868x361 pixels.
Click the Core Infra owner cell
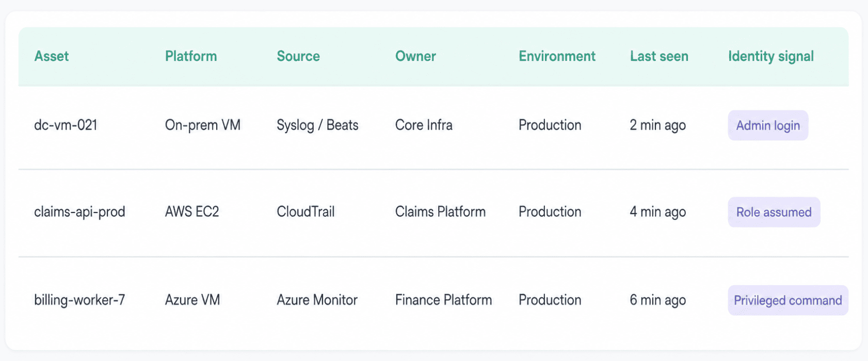point(424,125)
